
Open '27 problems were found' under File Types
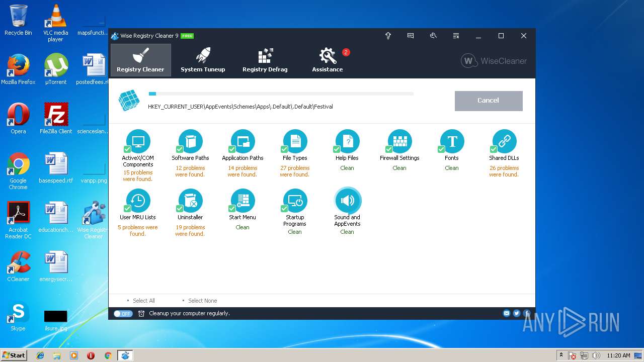point(295,171)
